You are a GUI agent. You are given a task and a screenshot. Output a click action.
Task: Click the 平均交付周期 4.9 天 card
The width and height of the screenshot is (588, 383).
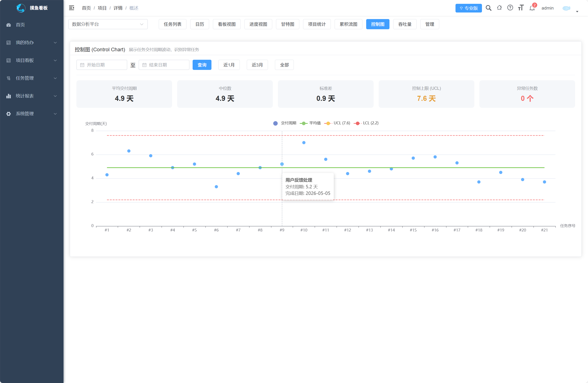[x=124, y=94]
